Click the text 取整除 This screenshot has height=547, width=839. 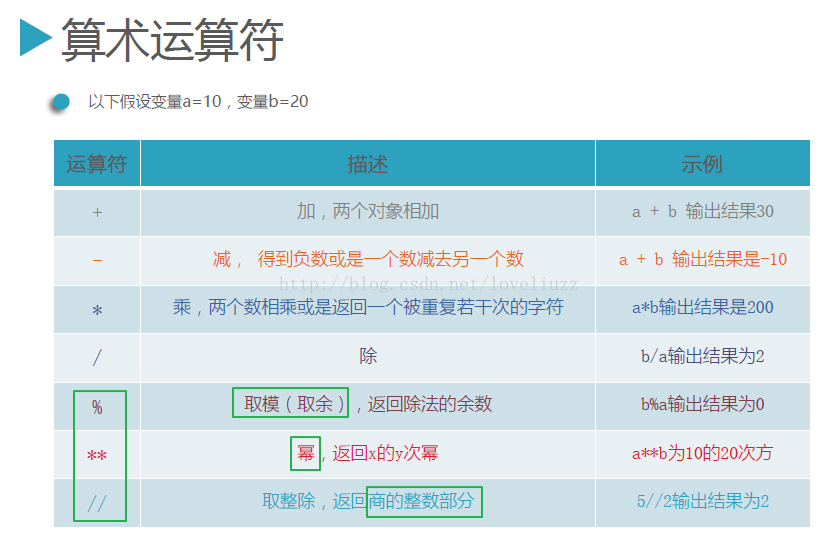coord(288,501)
